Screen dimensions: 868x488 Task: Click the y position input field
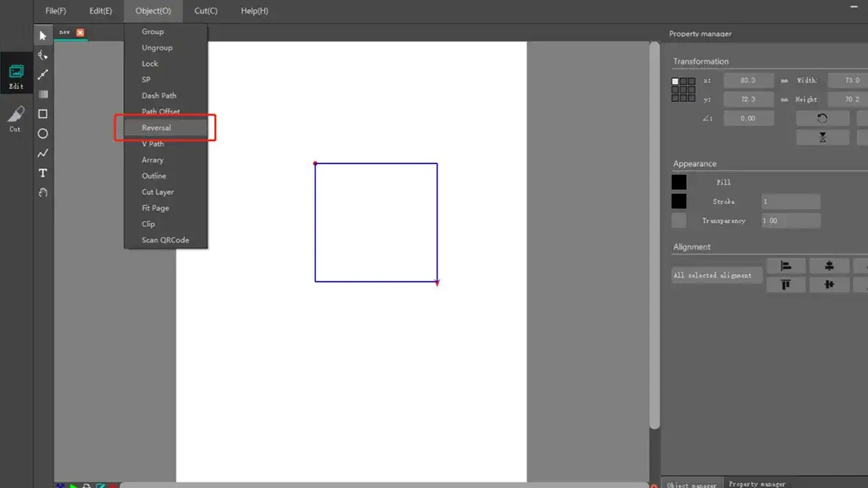pyautogui.click(x=748, y=99)
